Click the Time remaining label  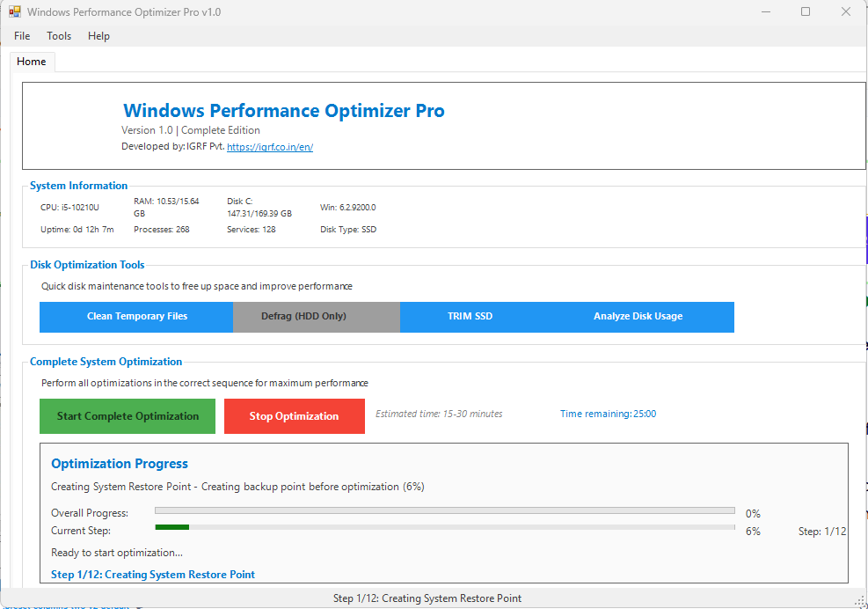[608, 414]
